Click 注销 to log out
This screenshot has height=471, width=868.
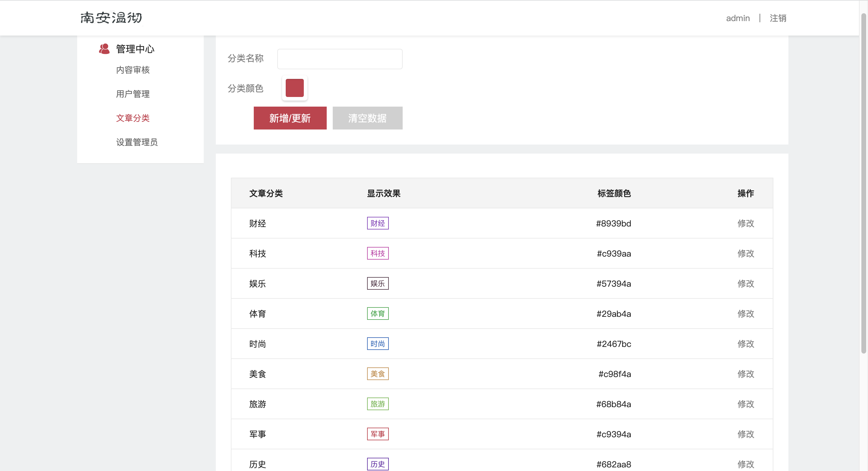pos(778,18)
